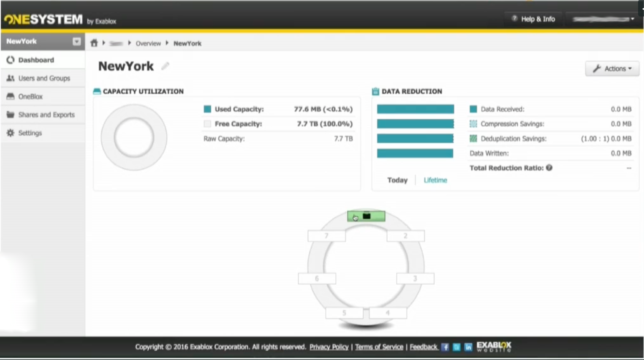Select empty node slot 2 in ring
Viewport: 644px width, 360px height.
pyautogui.click(x=406, y=236)
